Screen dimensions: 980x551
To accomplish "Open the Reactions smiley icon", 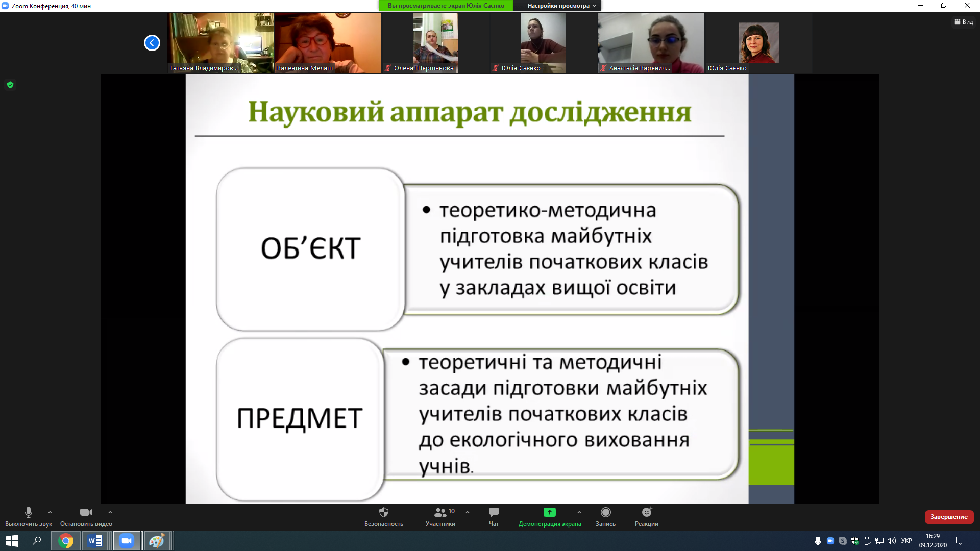I will [x=646, y=512].
